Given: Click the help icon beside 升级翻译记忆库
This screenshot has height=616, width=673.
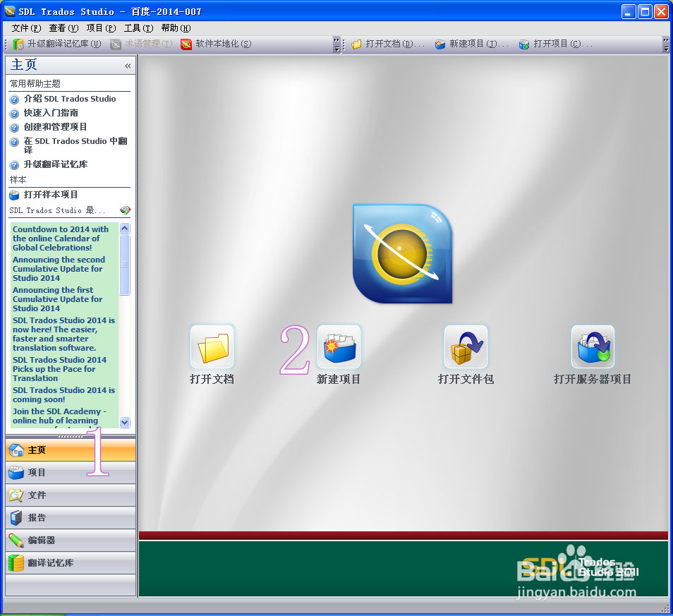Looking at the screenshot, I should coord(15,165).
